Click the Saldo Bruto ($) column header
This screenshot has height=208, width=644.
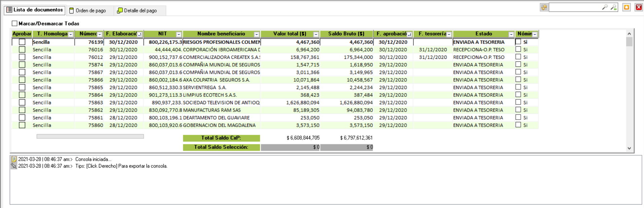point(346,34)
